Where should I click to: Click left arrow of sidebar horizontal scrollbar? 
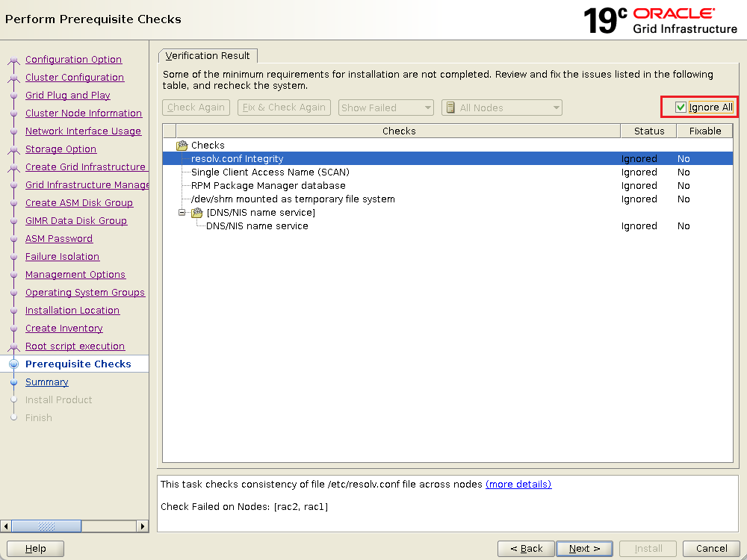point(6,526)
